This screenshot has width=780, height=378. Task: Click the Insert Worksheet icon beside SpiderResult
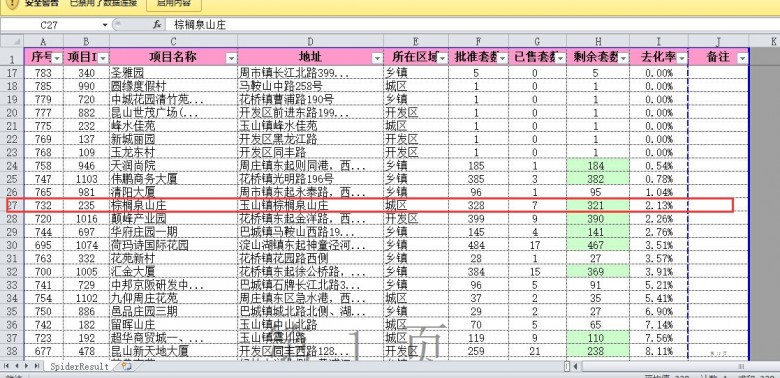pyautogui.click(x=126, y=367)
